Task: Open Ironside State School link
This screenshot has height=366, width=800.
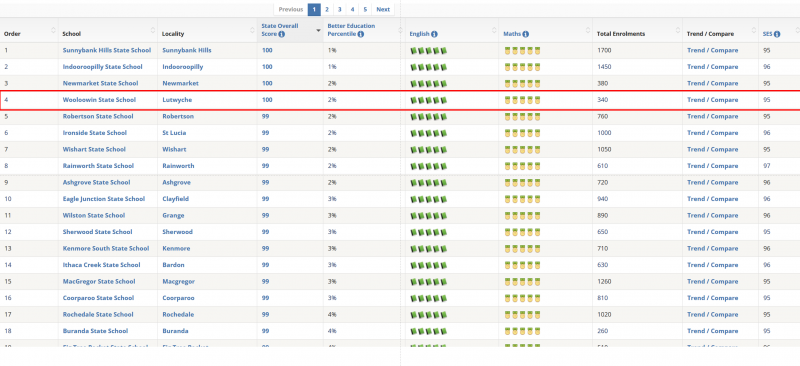Action: [x=94, y=133]
